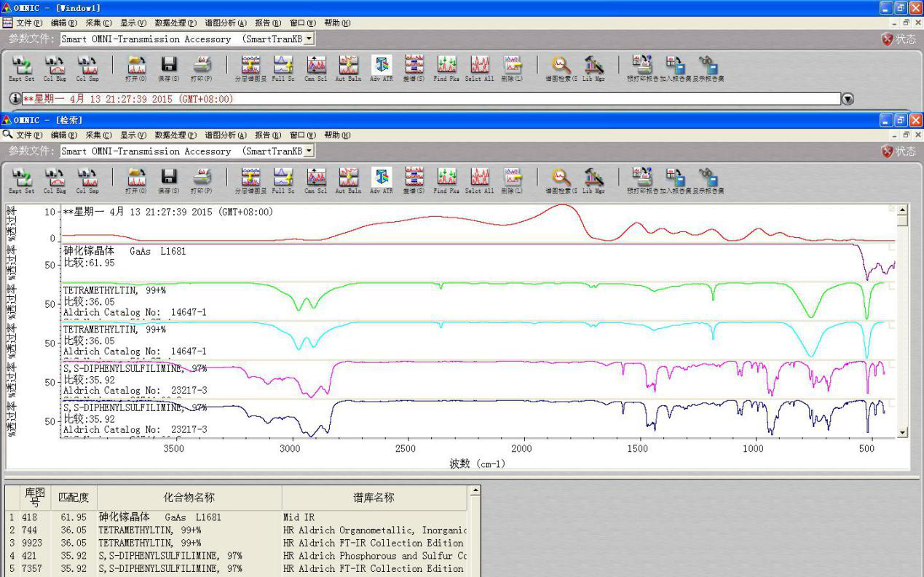This screenshot has width=924, height=577.
Task: Click the 砷化镓晶体 GaAs purple spectrum pane
Action: click(478, 263)
